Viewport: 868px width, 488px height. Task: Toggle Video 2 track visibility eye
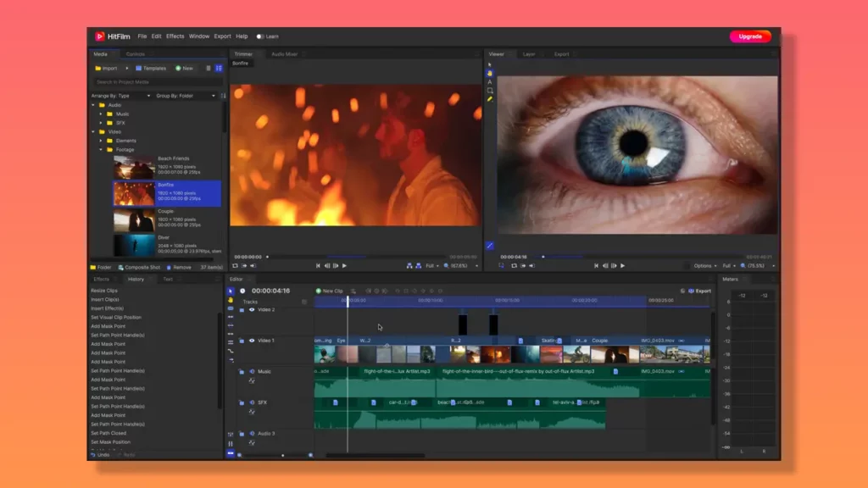tap(252, 310)
